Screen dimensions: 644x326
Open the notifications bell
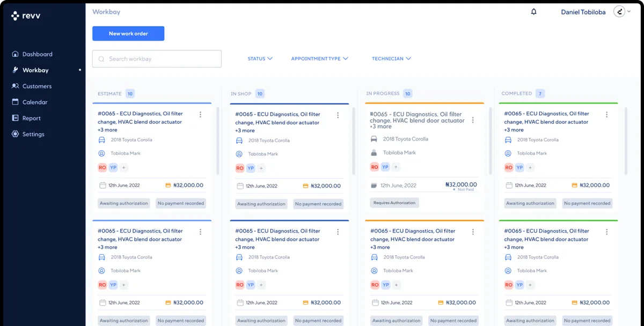(x=533, y=12)
